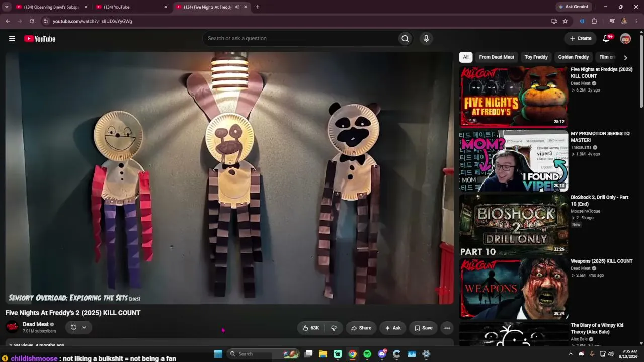Select Toy Freddy filter chip
The image size is (644, 362).
tap(536, 57)
